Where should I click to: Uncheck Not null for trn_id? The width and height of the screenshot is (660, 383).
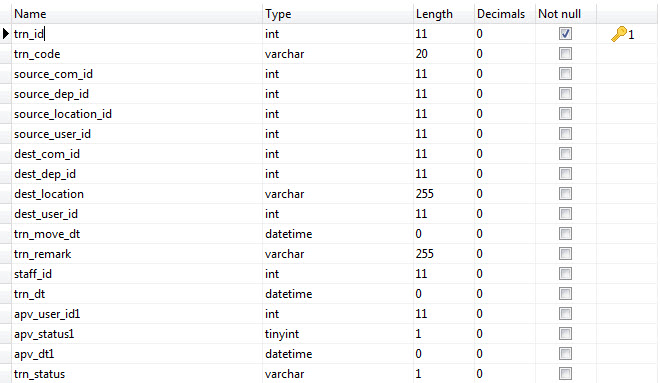(565, 34)
